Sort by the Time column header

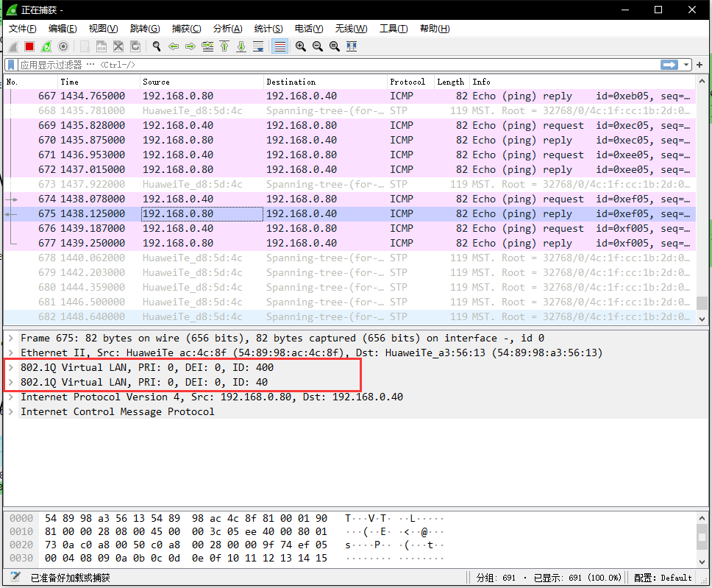99,82
